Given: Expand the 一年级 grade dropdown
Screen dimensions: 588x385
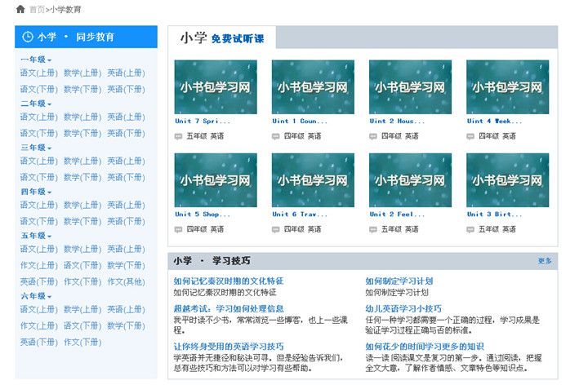Looking at the screenshot, I should click(x=49, y=60).
